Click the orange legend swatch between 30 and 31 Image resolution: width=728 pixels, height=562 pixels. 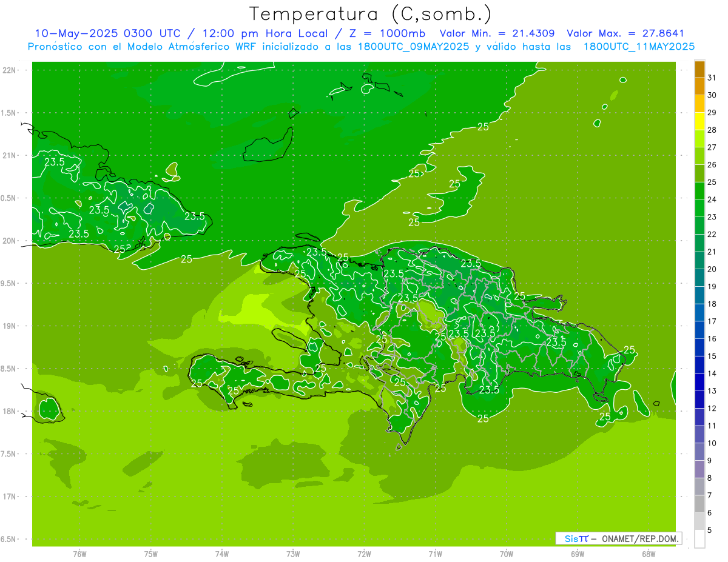(x=699, y=86)
